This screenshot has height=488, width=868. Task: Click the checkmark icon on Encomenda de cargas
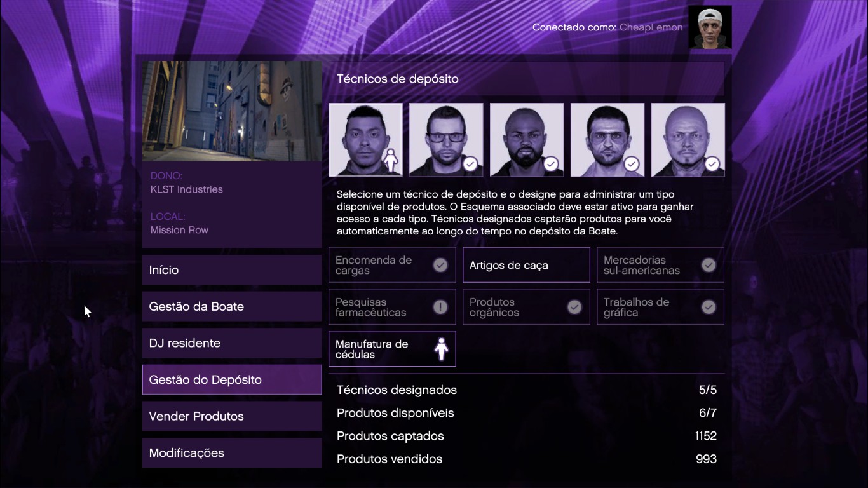[x=440, y=265]
